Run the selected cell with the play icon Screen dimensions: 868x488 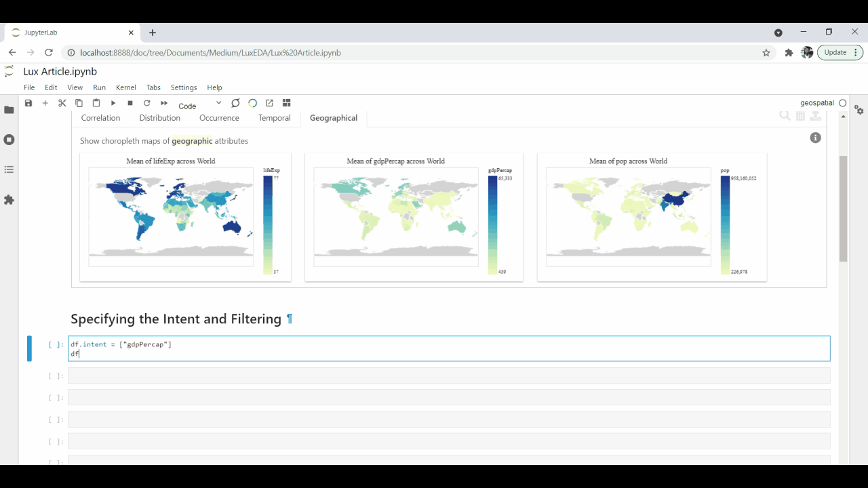113,103
